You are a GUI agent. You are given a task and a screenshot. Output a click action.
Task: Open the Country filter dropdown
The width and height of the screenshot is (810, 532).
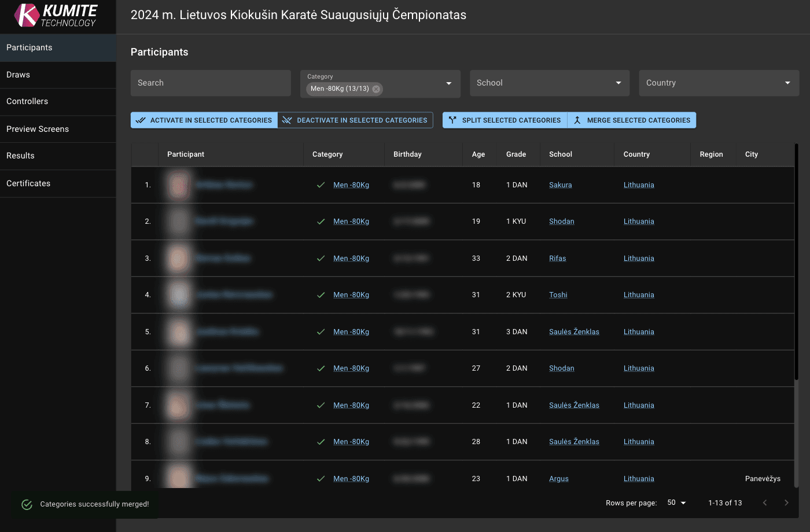click(x=787, y=83)
